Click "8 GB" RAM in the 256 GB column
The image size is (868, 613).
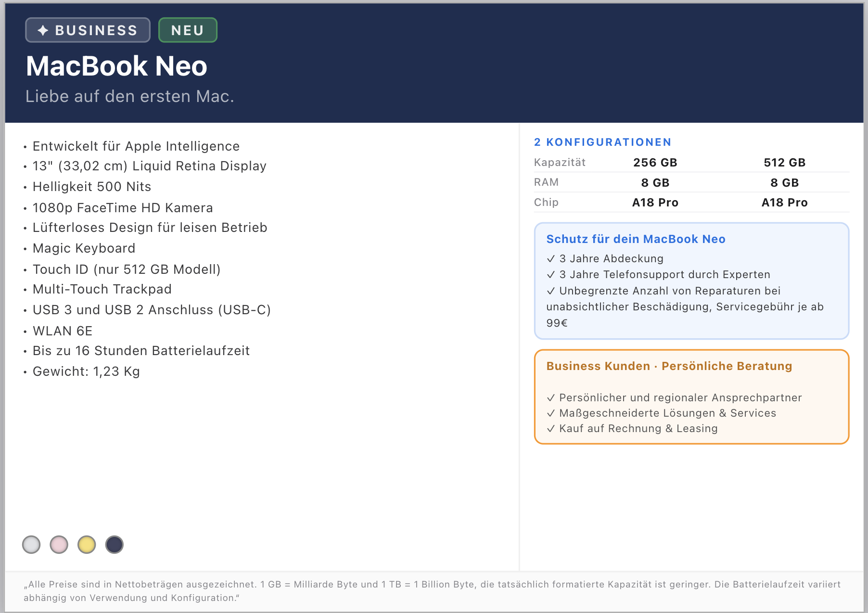pyautogui.click(x=655, y=183)
